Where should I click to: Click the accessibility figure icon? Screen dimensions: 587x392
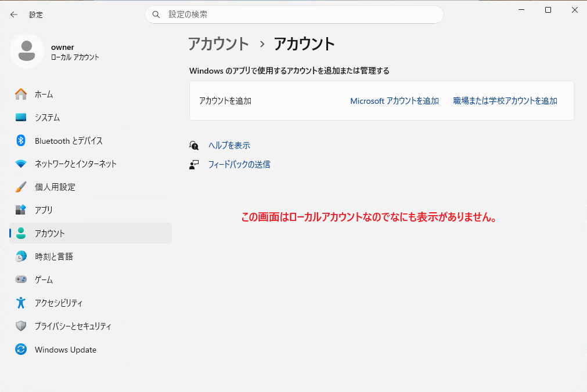21,303
